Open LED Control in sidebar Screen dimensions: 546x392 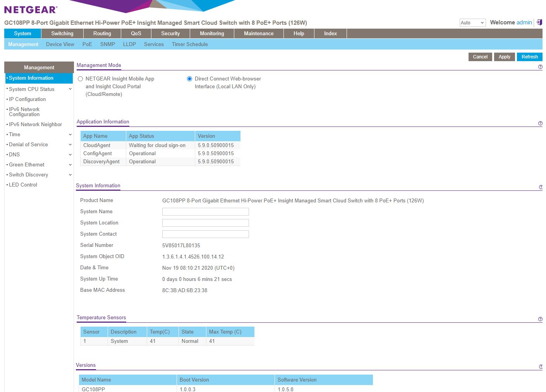click(23, 185)
